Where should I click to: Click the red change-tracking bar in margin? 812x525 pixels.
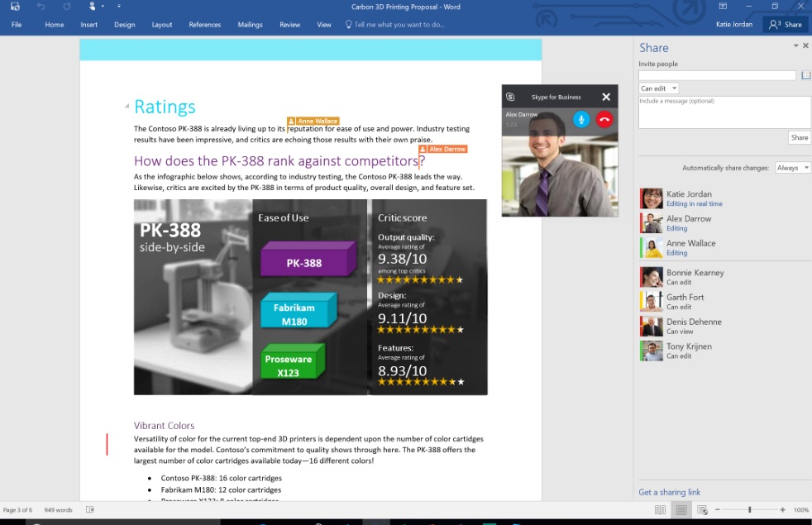[x=107, y=444]
